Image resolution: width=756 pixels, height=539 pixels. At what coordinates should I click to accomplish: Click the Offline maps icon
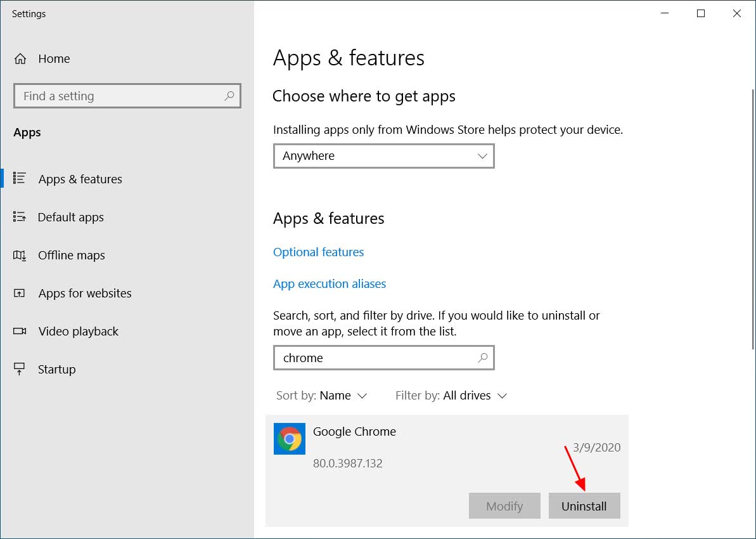[x=20, y=255]
